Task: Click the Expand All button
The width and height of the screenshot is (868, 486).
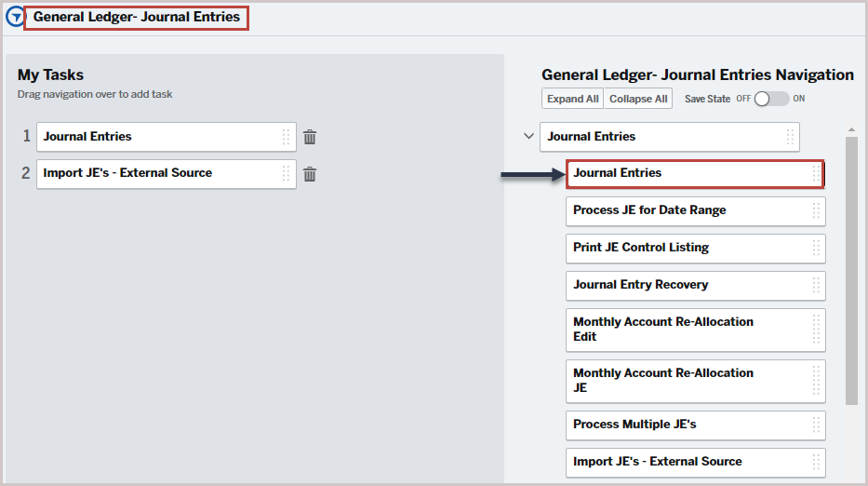Action: click(572, 99)
